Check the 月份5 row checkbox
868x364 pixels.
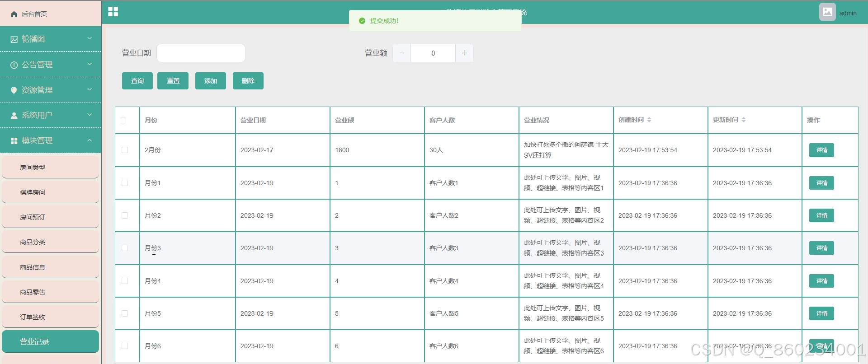click(x=125, y=313)
